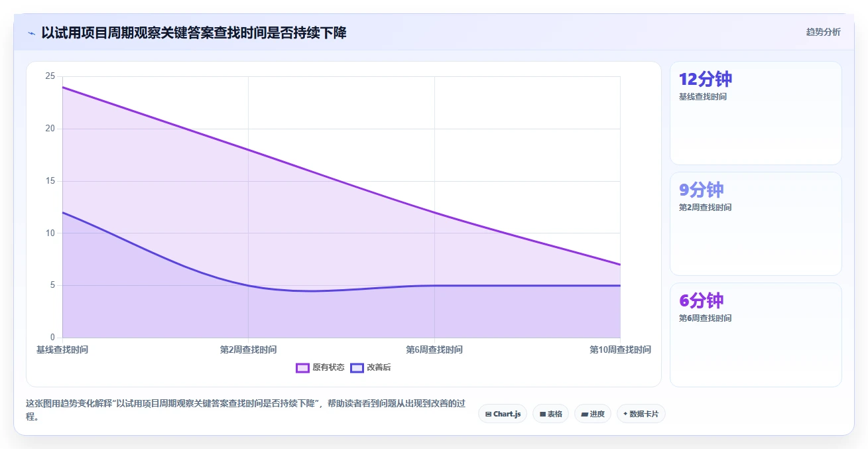Open the 9分钟 week 2 card
868x449 pixels.
[756, 224]
